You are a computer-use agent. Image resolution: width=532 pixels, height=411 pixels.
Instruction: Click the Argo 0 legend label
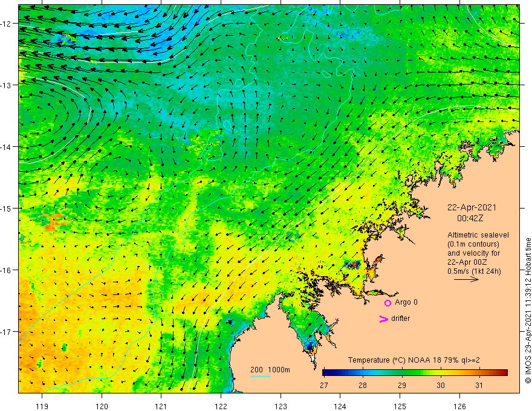pyautogui.click(x=406, y=302)
